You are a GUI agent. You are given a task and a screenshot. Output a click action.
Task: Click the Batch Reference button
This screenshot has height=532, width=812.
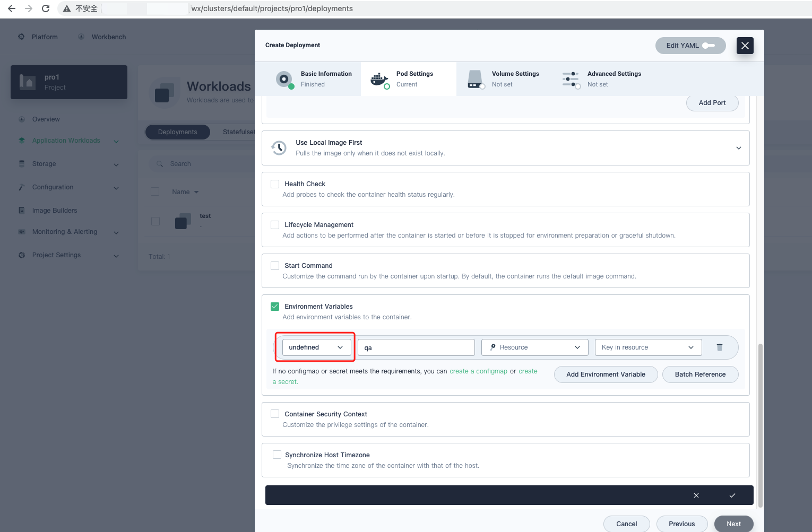(x=700, y=374)
